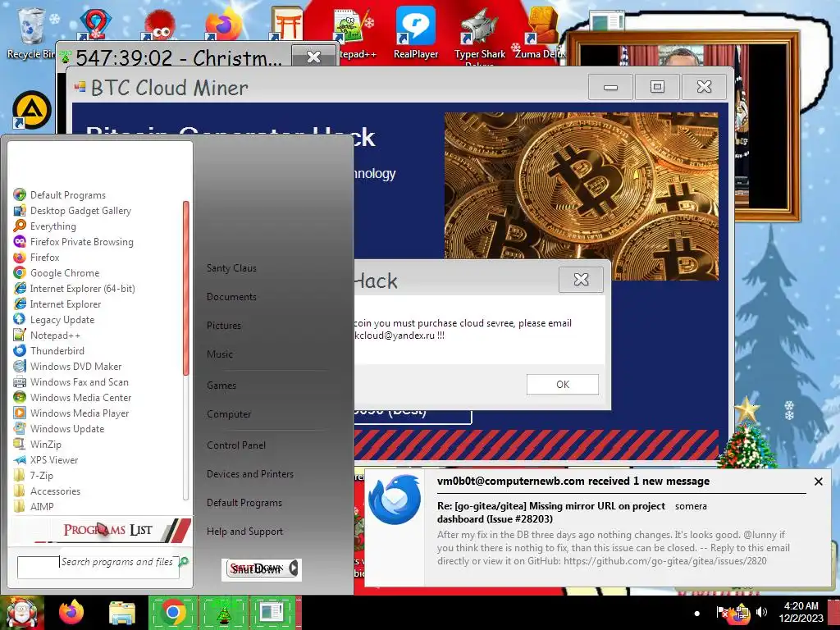The height and width of the screenshot is (630, 840).
Task: Launch Zuma Deluxe desktop shortcut
Action: (541, 33)
